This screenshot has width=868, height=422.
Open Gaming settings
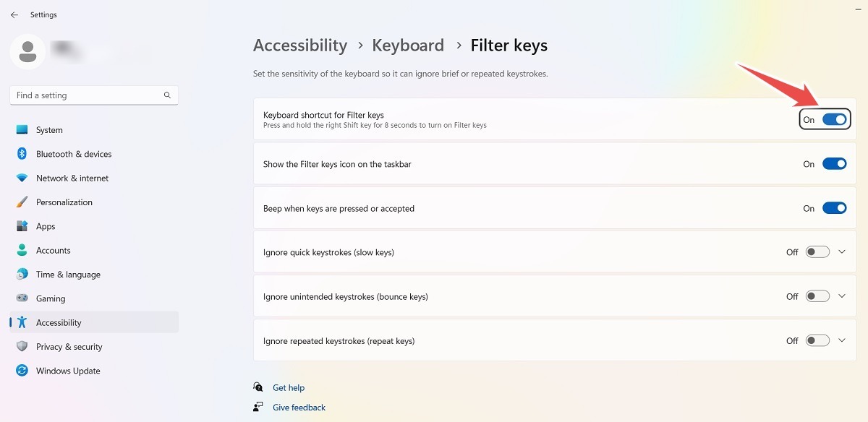pyautogui.click(x=49, y=298)
